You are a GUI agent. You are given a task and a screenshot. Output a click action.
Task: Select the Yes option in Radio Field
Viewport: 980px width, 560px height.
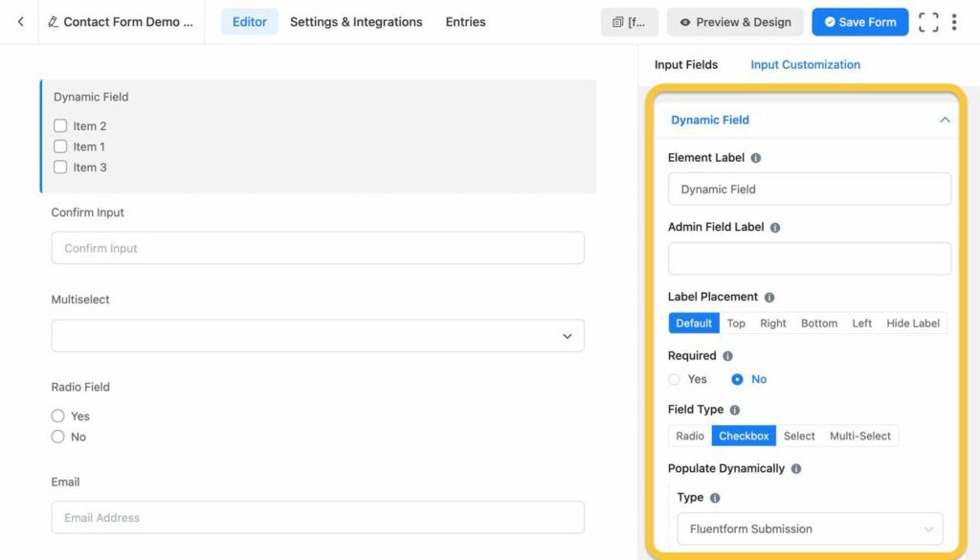[57, 416]
